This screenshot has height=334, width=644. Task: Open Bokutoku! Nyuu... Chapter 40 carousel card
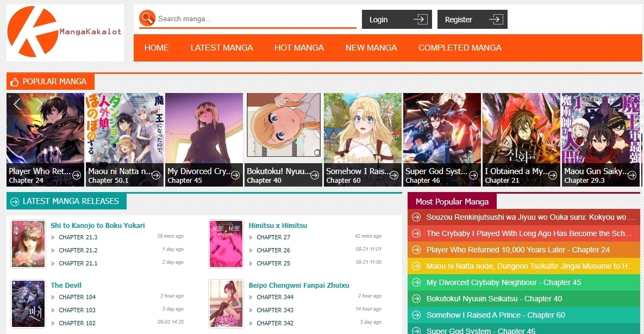(283, 140)
